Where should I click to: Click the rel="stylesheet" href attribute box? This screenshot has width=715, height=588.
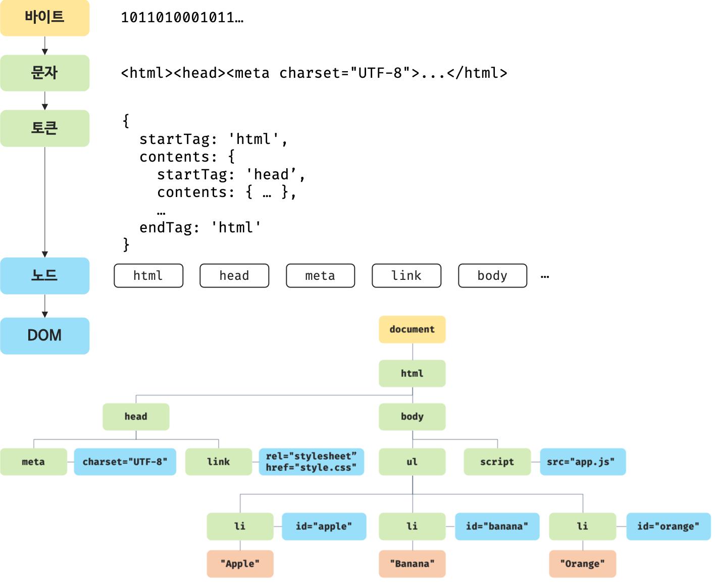point(312,462)
